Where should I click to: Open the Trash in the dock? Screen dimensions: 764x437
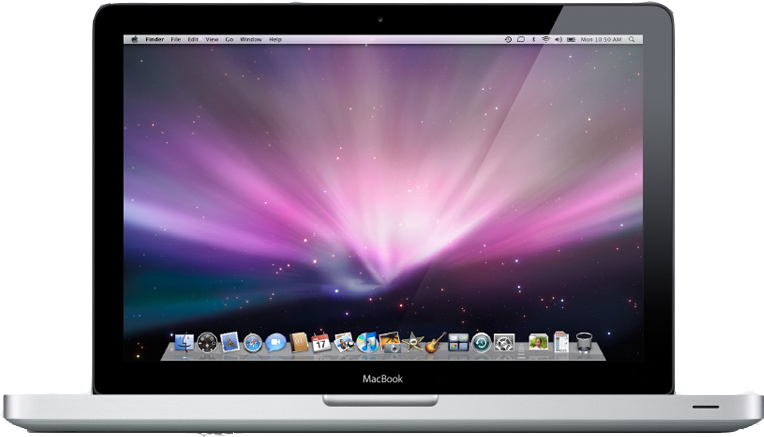pyautogui.click(x=585, y=343)
